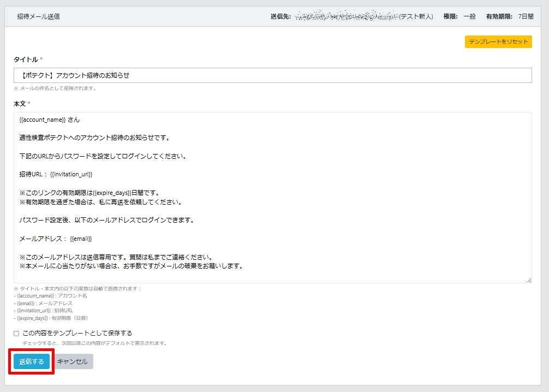Place cursor on the {{account_name}} さん line
This screenshot has height=392, width=549.
[50, 120]
